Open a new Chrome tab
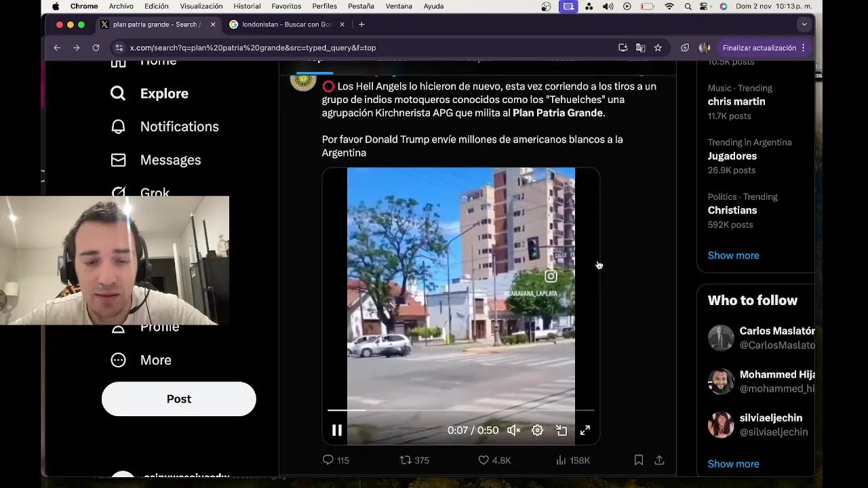868x488 pixels. pos(361,24)
